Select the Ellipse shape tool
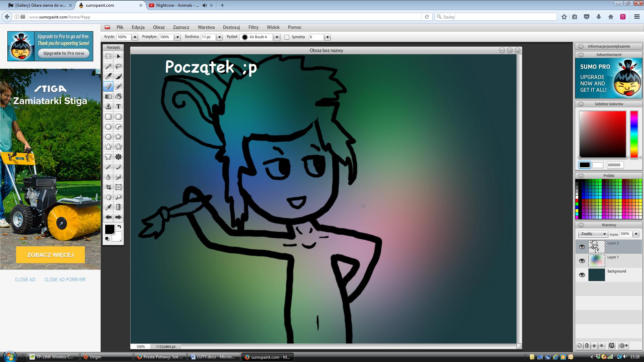This screenshot has width=644, height=362. point(108,127)
